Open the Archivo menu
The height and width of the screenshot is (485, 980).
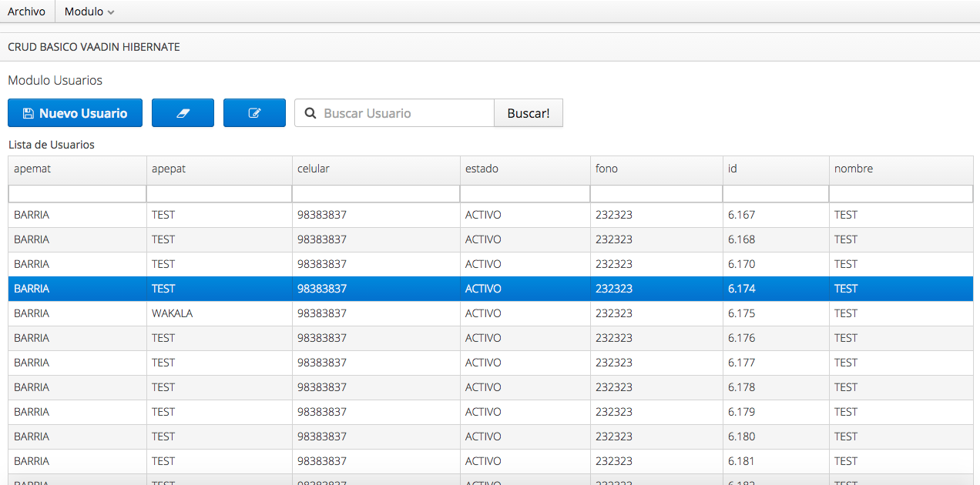(26, 12)
